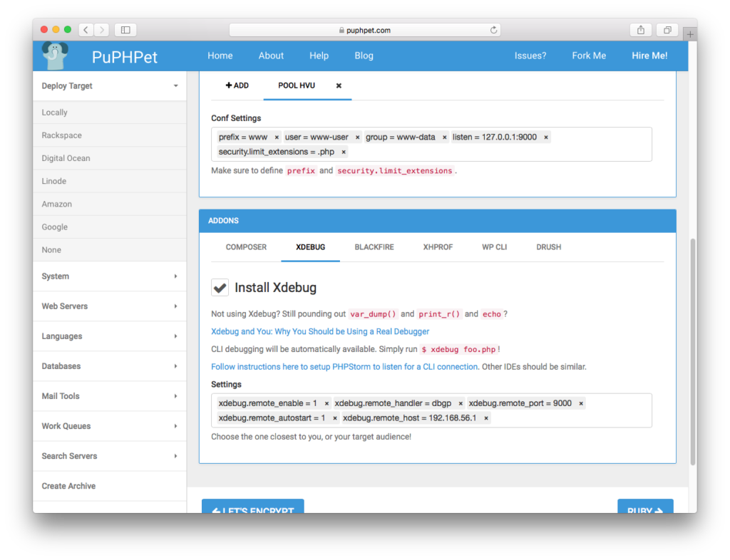
Task: Click the page vertical scrollbar
Action: tap(693, 352)
